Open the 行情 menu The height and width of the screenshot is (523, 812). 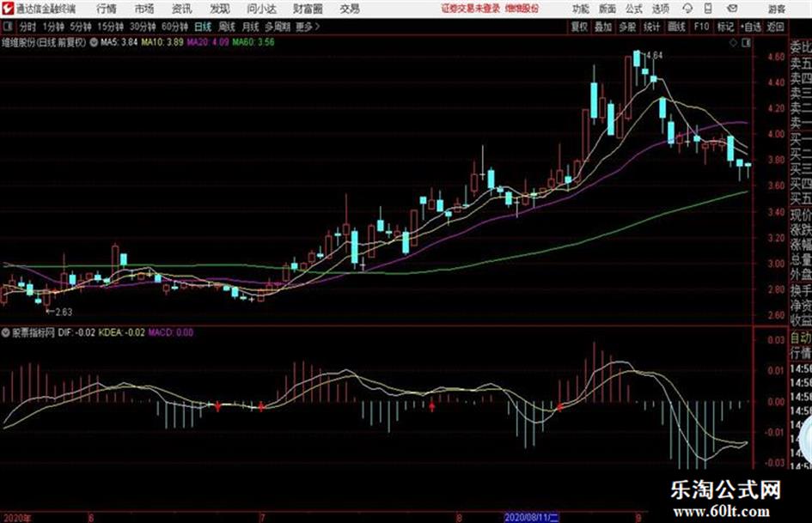(107, 9)
